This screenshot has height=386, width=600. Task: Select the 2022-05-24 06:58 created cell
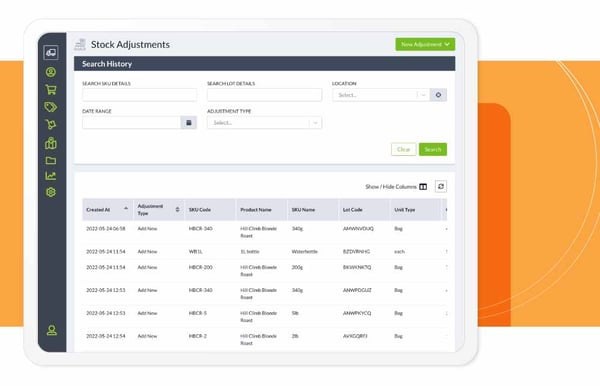[x=106, y=228]
